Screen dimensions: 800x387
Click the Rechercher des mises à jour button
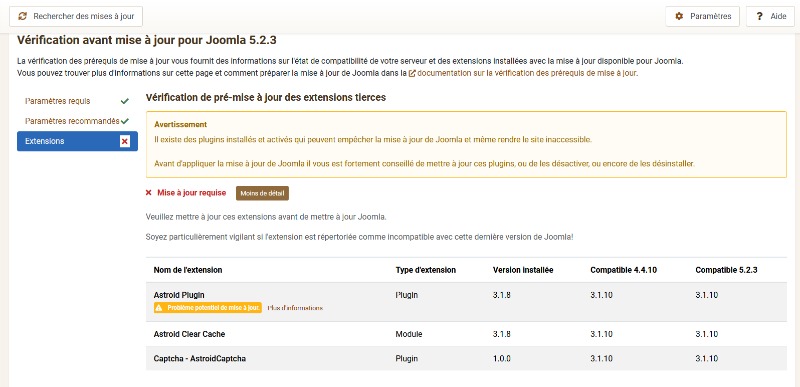tap(76, 16)
